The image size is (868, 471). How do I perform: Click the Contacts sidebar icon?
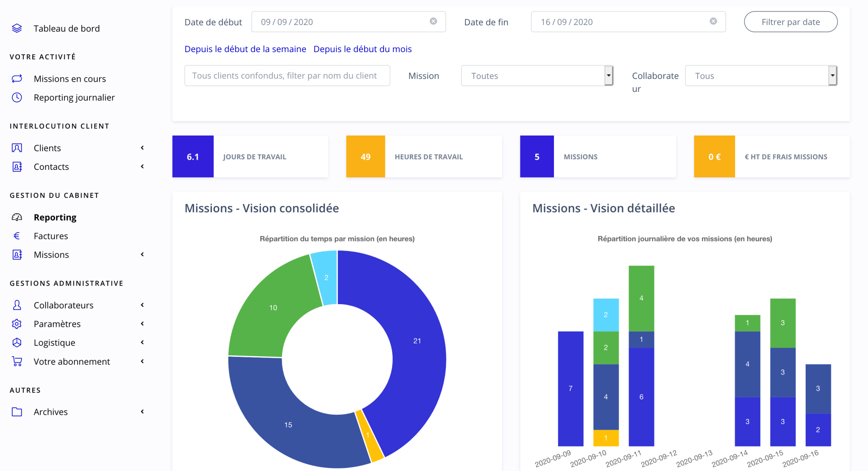pos(17,166)
